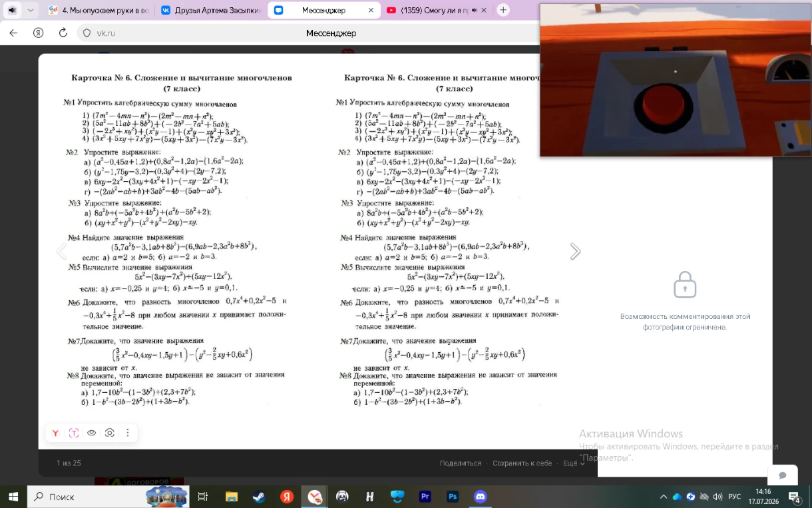Screen dimensions: 812x508
Task: Click the eye icon in floating image toolbar
Action: point(92,433)
